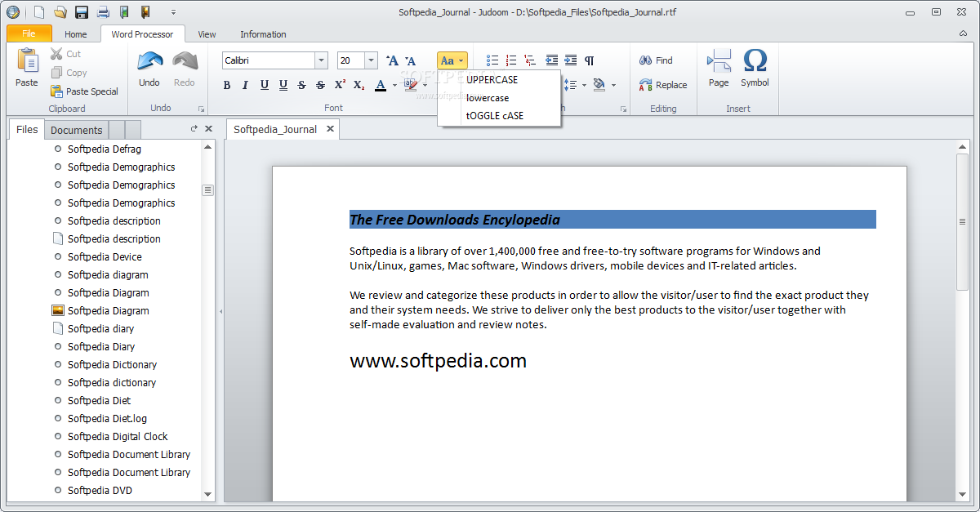
Task: Click the www.softpedia.com text in the document
Action: click(438, 360)
